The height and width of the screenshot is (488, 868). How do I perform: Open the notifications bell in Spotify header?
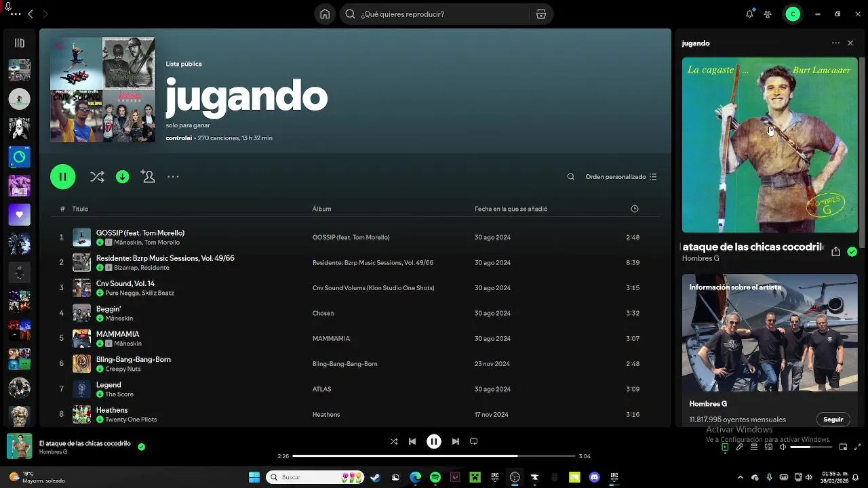tap(749, 14)
